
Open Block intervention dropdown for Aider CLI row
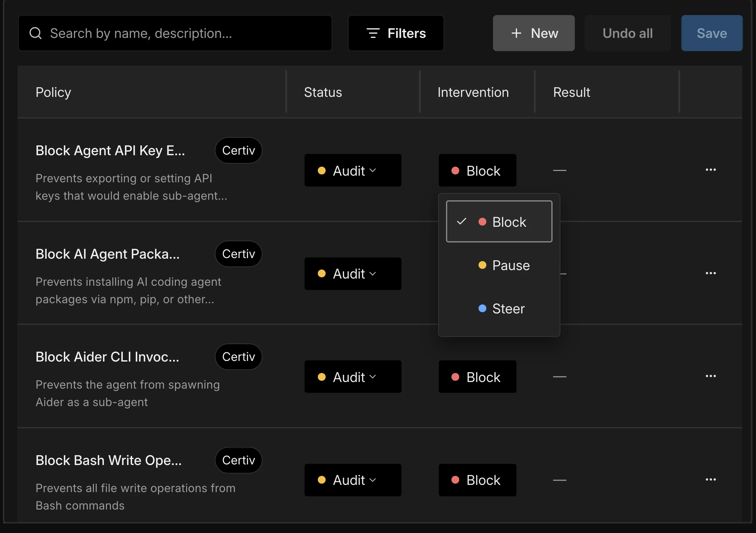[x=477, y=377]
